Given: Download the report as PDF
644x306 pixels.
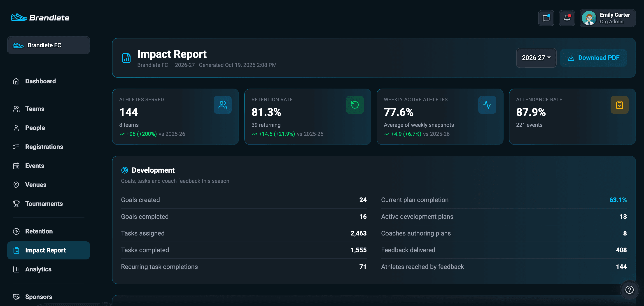Looking at the screenshot, I should coord(593,58).
